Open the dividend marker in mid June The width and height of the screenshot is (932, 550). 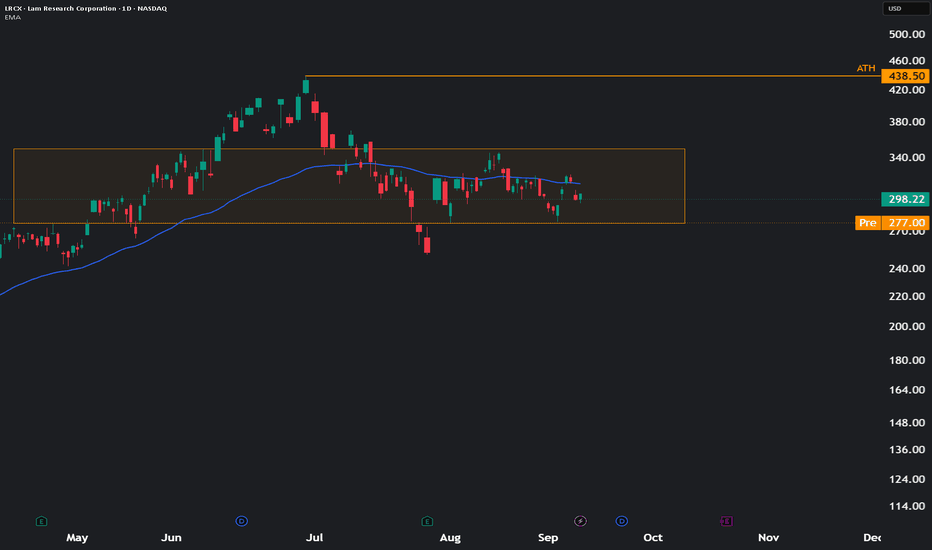241,521
